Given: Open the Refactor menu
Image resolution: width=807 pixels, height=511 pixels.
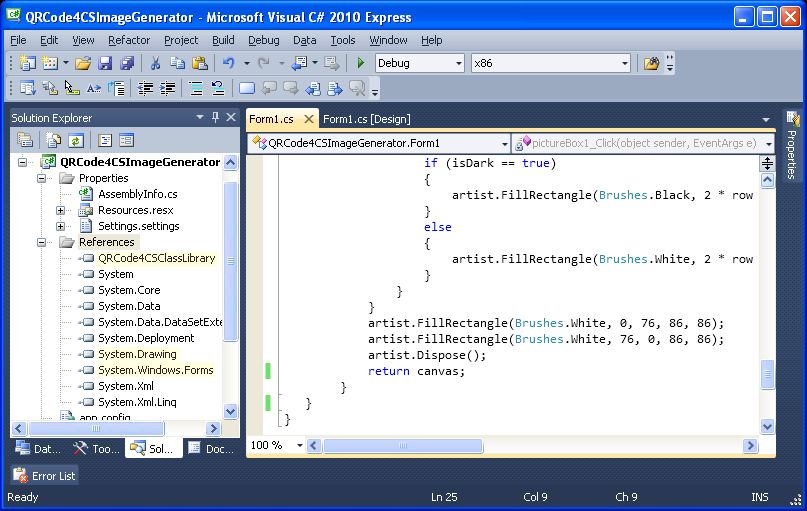Looking at the screenshot, I should pyautogui.click(x=128, y=40).
